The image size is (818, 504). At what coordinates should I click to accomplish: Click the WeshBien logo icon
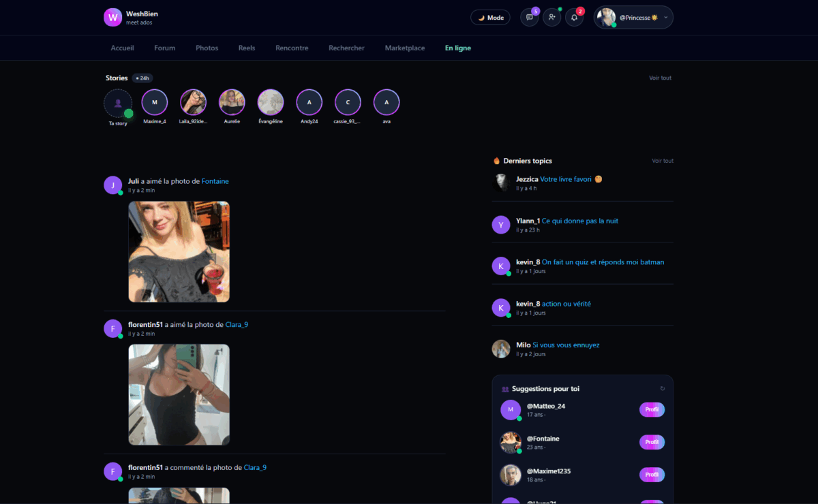(112, 18)
